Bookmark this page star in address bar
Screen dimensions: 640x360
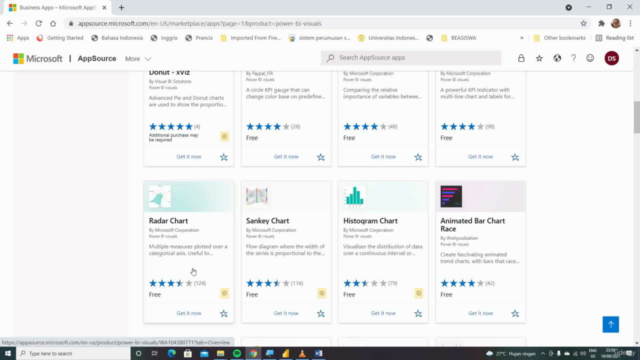point(584,23)
